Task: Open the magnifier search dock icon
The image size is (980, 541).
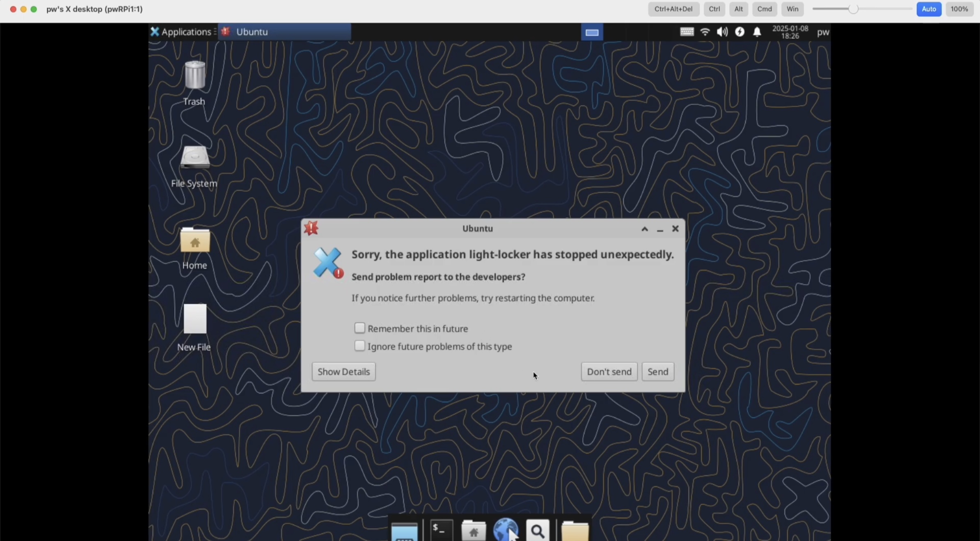Action: [x=538, y=531]
